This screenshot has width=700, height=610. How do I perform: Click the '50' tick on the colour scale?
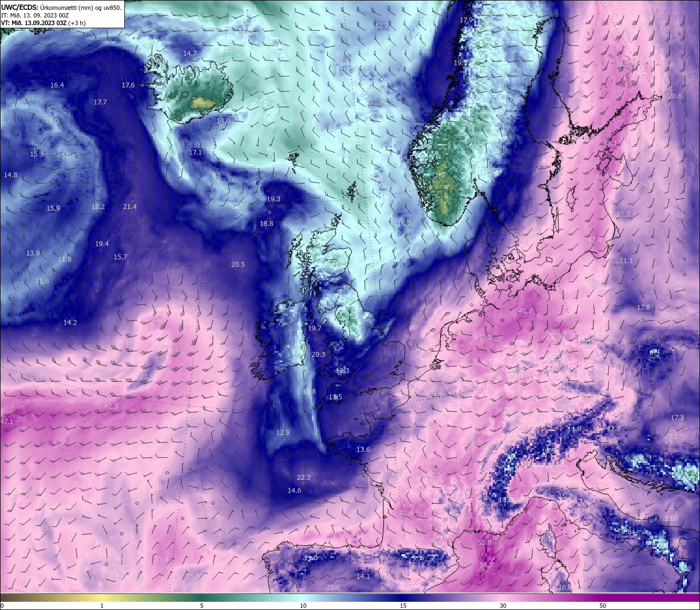tap(603, 606)
